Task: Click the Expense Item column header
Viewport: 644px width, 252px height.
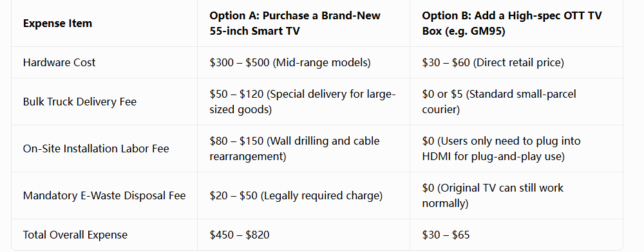Action: (57, 23)
